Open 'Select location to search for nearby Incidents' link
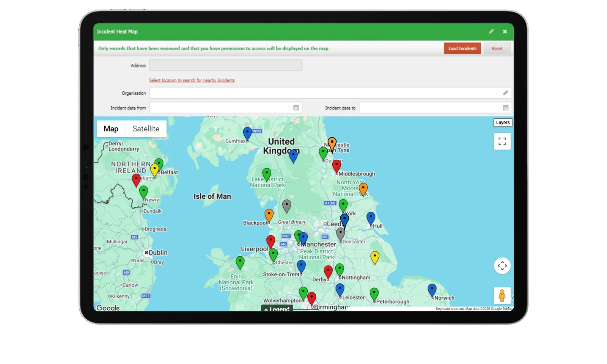 point(192,80)
